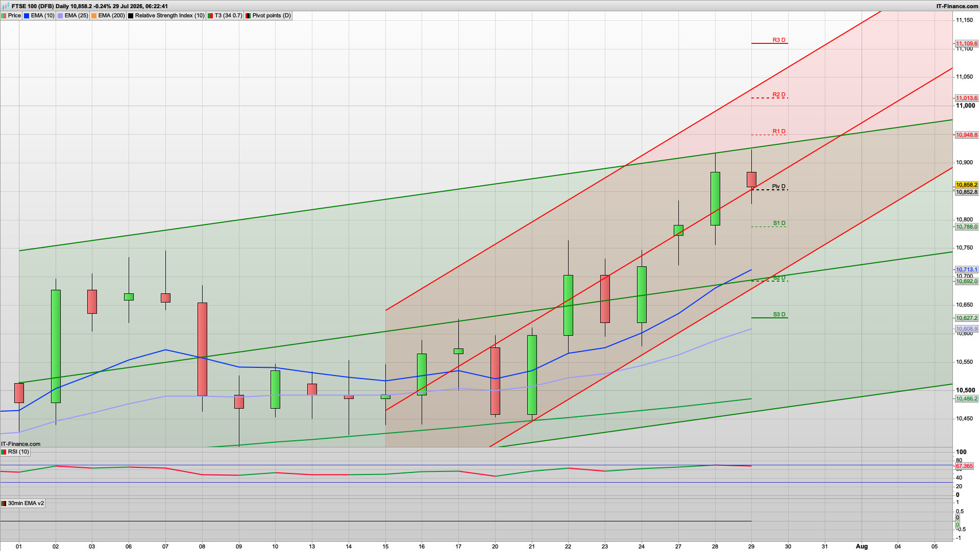Screen dimensions: 980x551
Task: Select the S1 D support label
Action: pos(779,223)
